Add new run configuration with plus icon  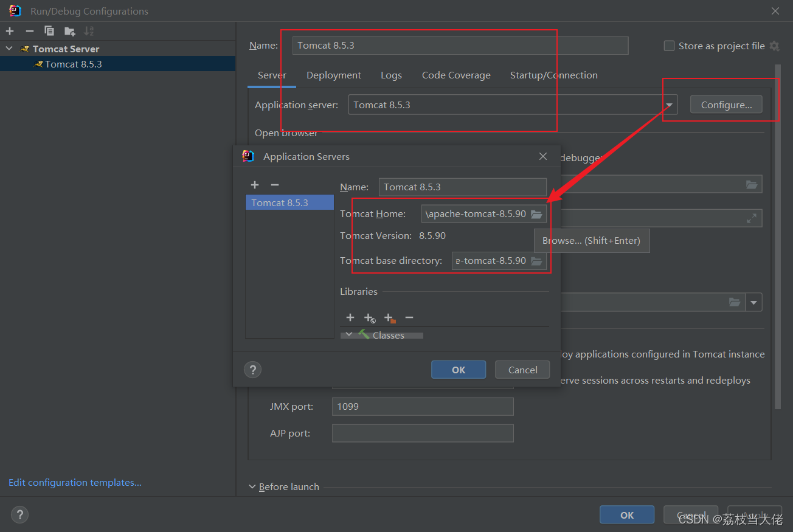click(10, 31)
